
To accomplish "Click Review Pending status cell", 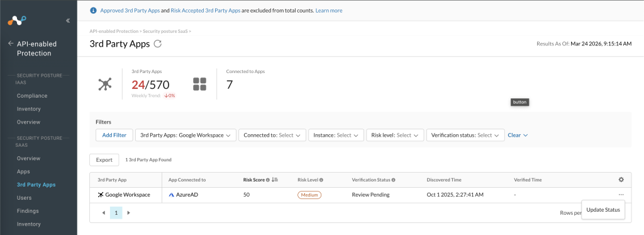I will pos(371,195).
